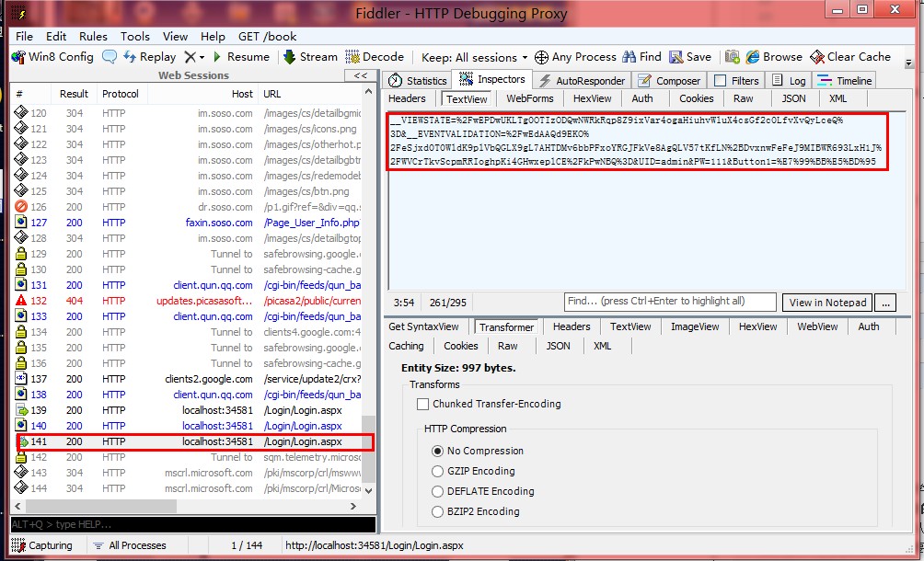Viewport: 924px width, 561px height.
Task: Expand the Remove (X) dropdown arrow
Action: coord(201,57)
